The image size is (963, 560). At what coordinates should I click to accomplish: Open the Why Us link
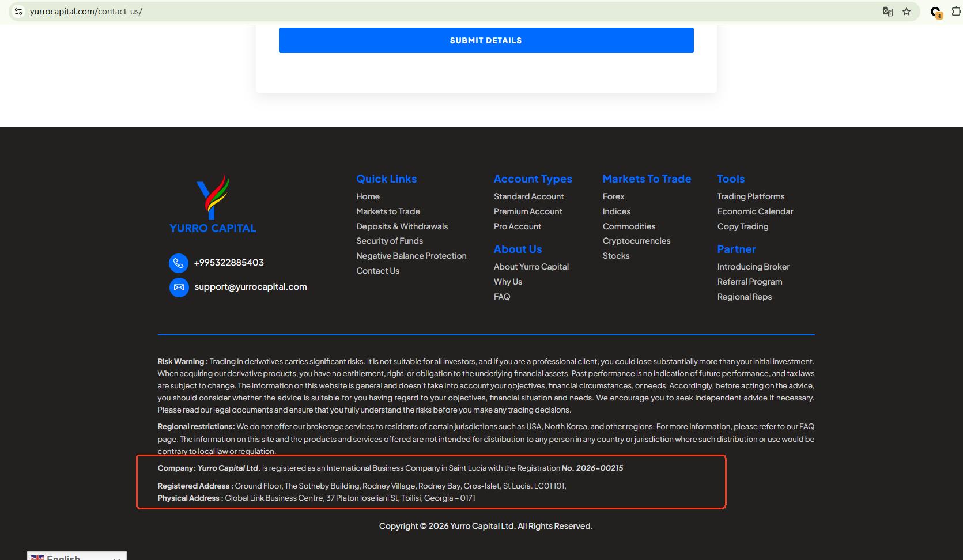(x=508, y=282)
